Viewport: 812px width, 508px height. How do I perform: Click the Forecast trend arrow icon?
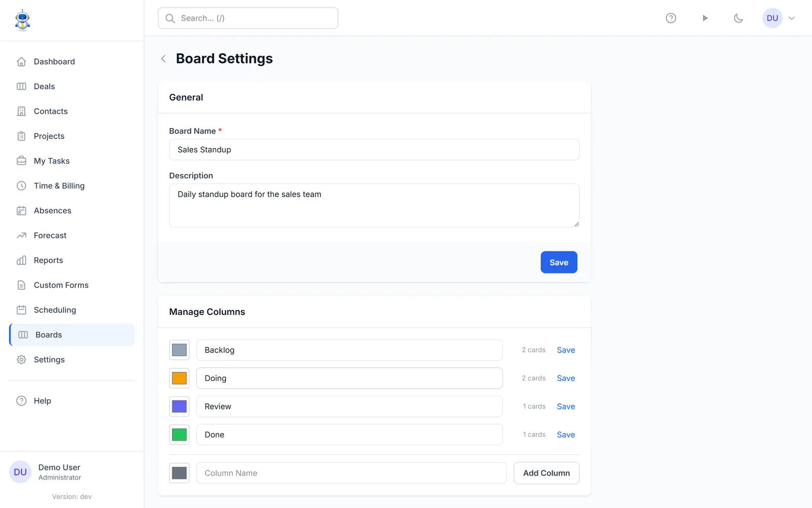[x=21, y=236]
